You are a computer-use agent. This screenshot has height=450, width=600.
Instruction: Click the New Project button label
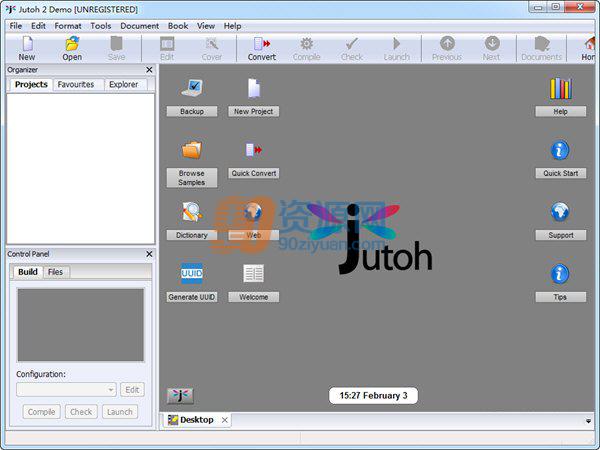[253, 111]
